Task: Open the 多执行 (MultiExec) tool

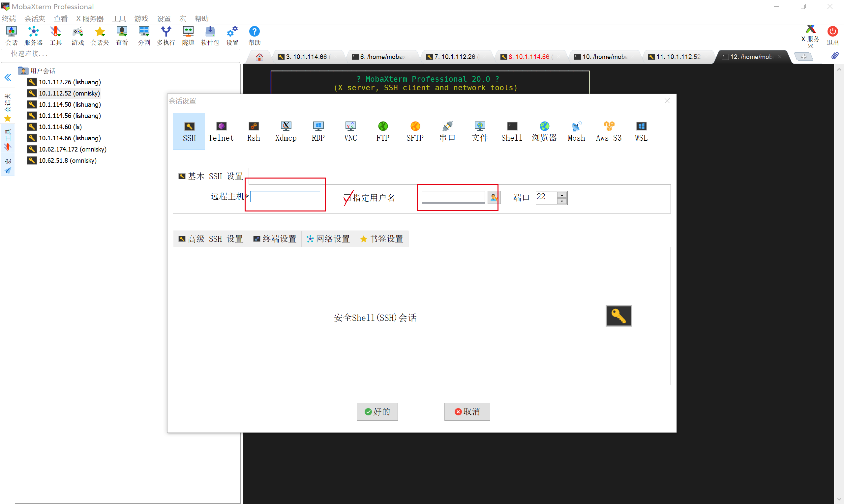Action: [x=166, y=35]
